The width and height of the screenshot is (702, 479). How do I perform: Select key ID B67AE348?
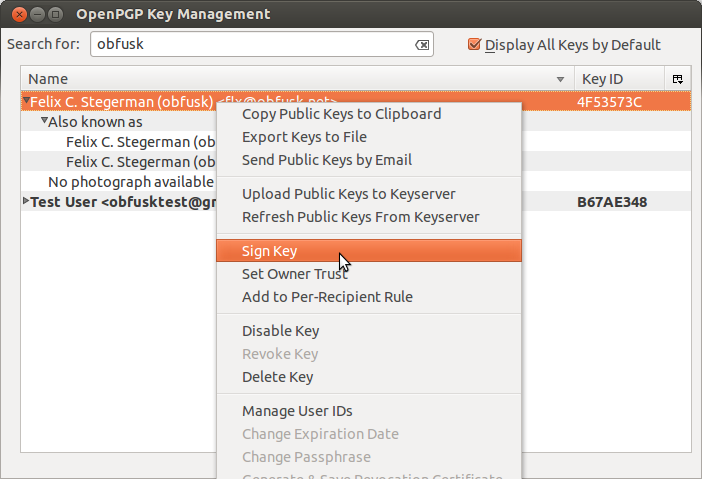pos(612,202)
